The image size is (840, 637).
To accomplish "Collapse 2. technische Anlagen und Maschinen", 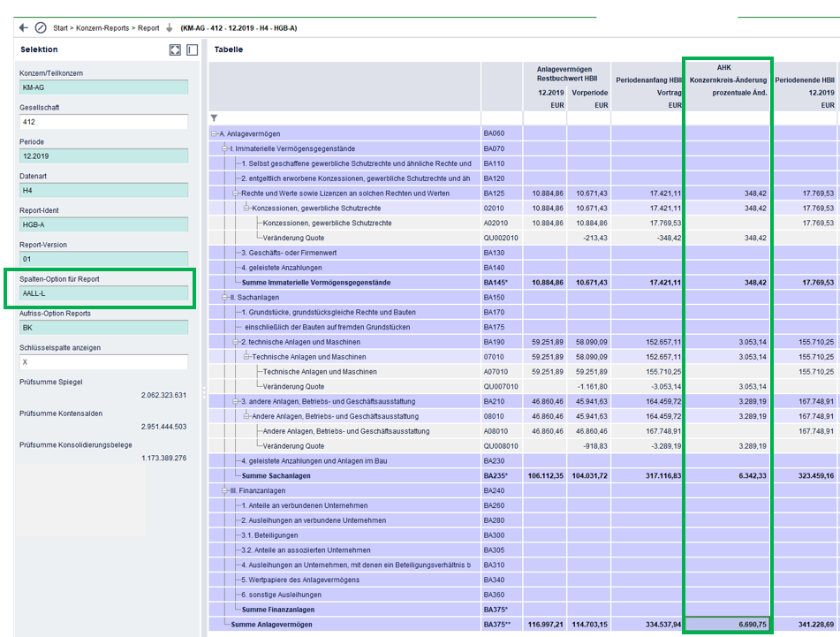I will [x=236, y=342].
